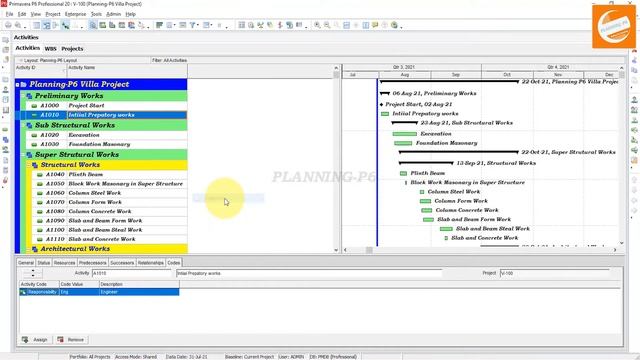Click the Activity ID field showing A1010

132,273
